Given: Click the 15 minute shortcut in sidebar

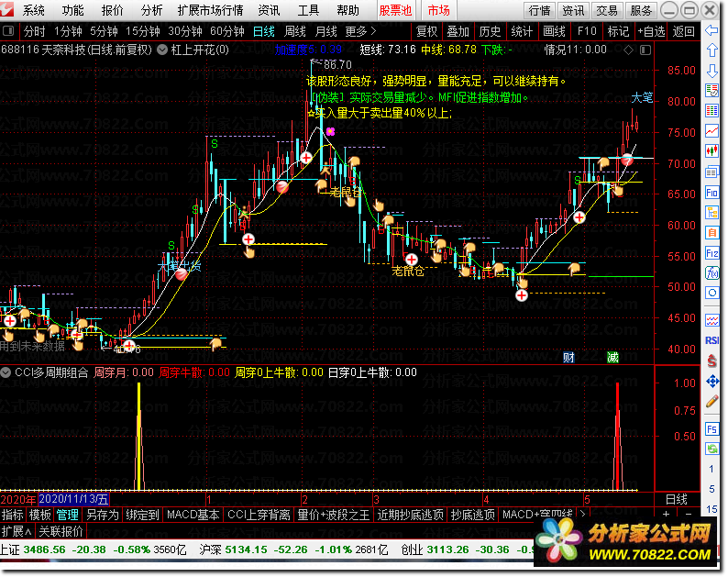Looking at the screenshot, I should 711,509.
